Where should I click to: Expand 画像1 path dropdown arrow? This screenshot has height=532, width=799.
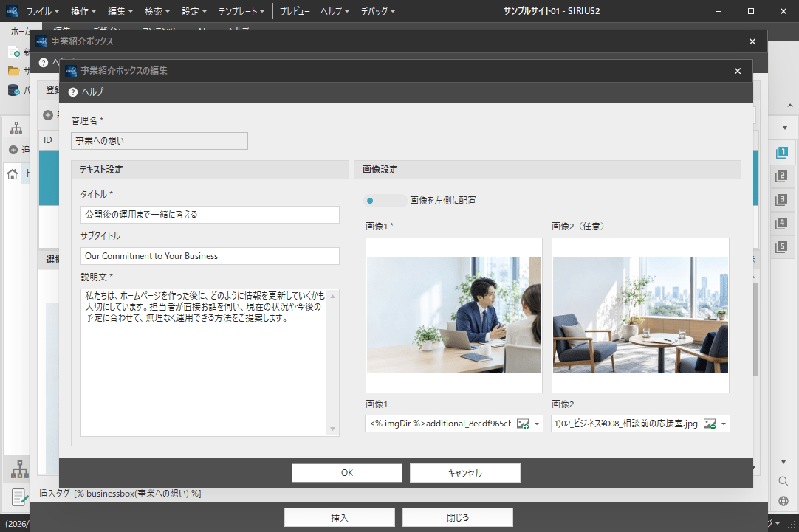click(537, 424)
